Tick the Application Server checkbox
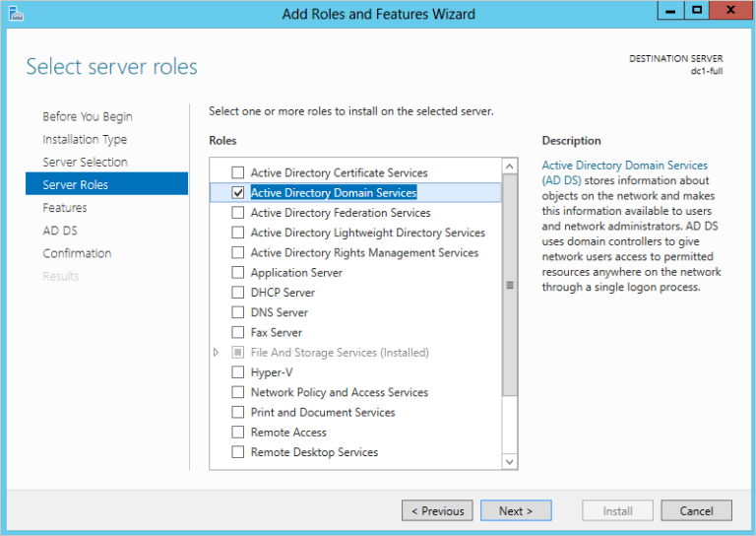The image size is (756, 536). 237,273
